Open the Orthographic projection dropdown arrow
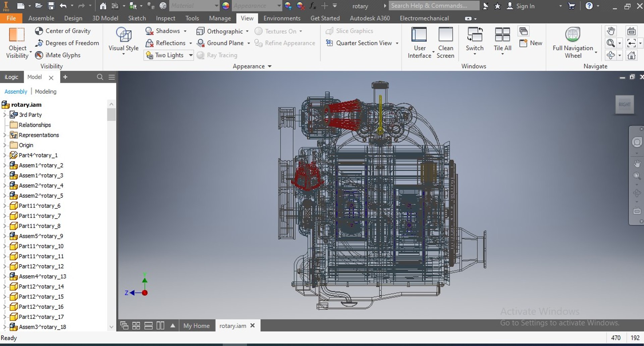 click(x=247, y=31)
